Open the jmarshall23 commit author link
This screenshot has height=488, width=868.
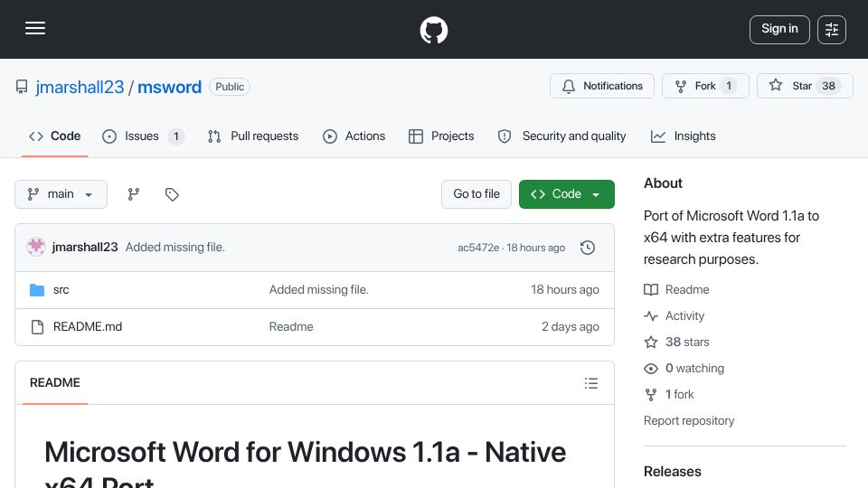(85, 248)
